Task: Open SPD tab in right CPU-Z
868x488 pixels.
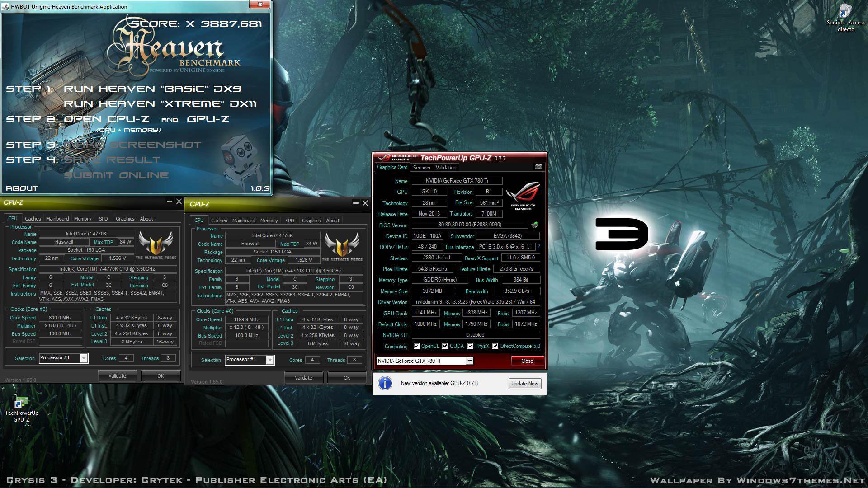Action: pyautogui.click(x=290, y=221)
